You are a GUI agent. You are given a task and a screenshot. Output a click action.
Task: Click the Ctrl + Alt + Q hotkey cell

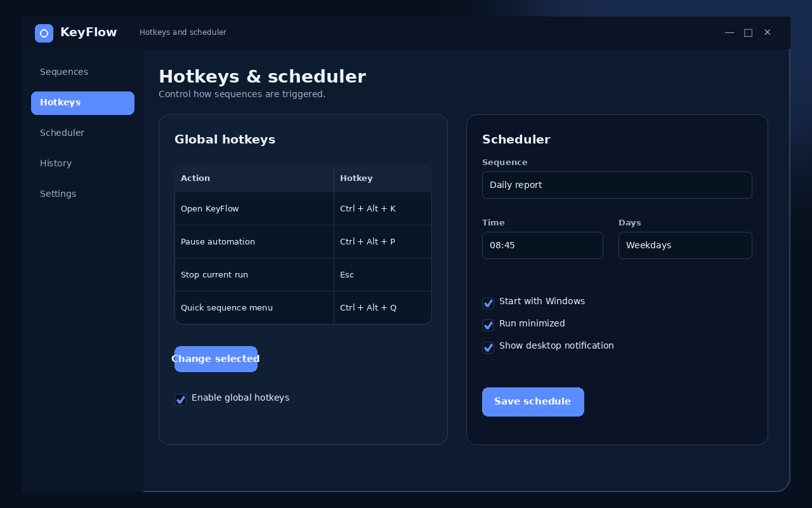pos(383,308)
